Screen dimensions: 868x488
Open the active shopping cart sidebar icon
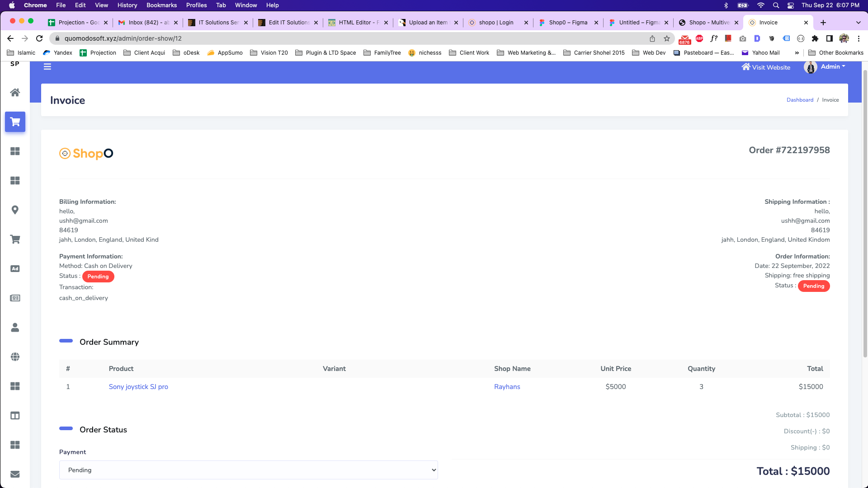15,122
